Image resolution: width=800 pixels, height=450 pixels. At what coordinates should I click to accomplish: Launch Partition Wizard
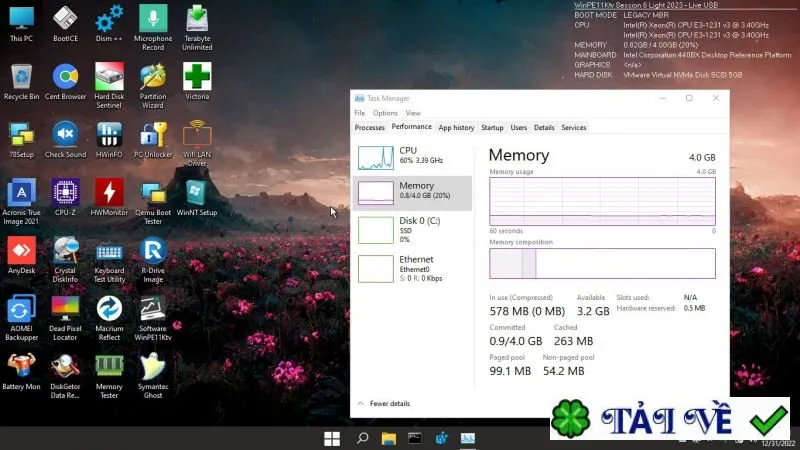click(x=153, y=86)
